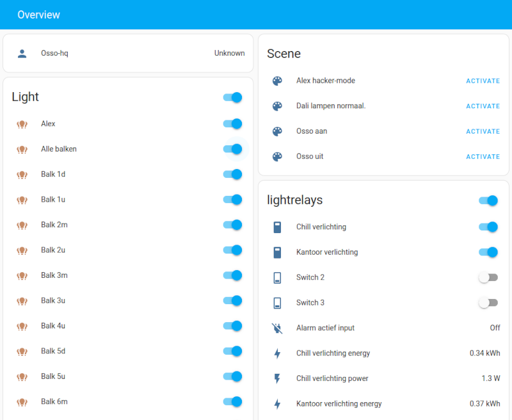This screenshot has height=420, width=512.
Task: Enable Switch 3 in lightrelays
Action: pos(488,302)
